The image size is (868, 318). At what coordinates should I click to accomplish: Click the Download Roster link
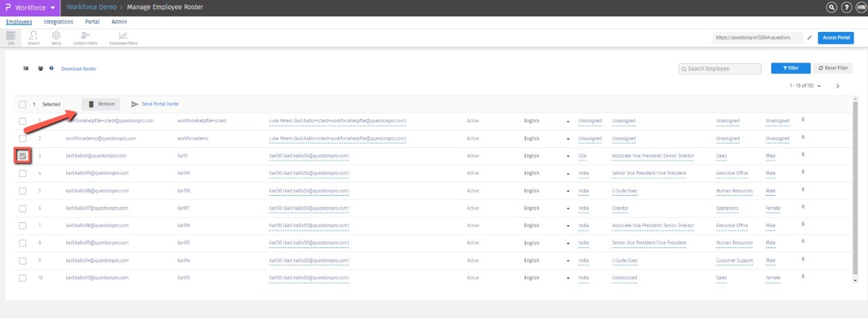click(79, 69)
